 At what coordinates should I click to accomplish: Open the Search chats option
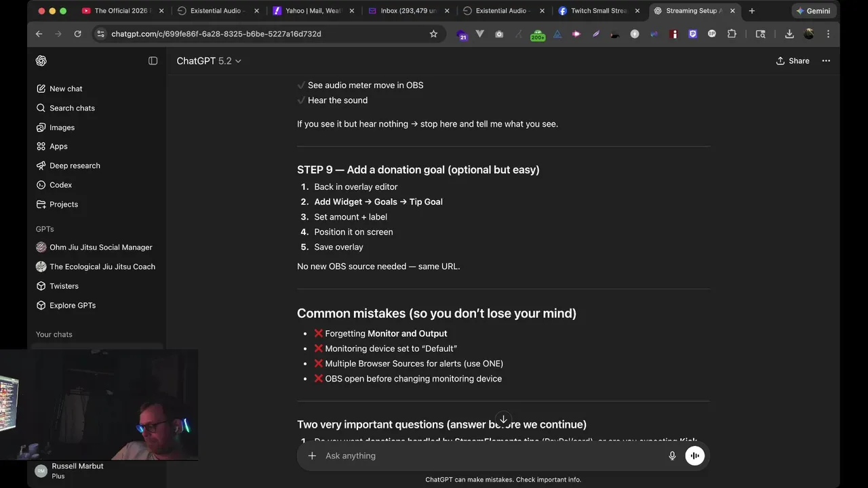point(72,108)
